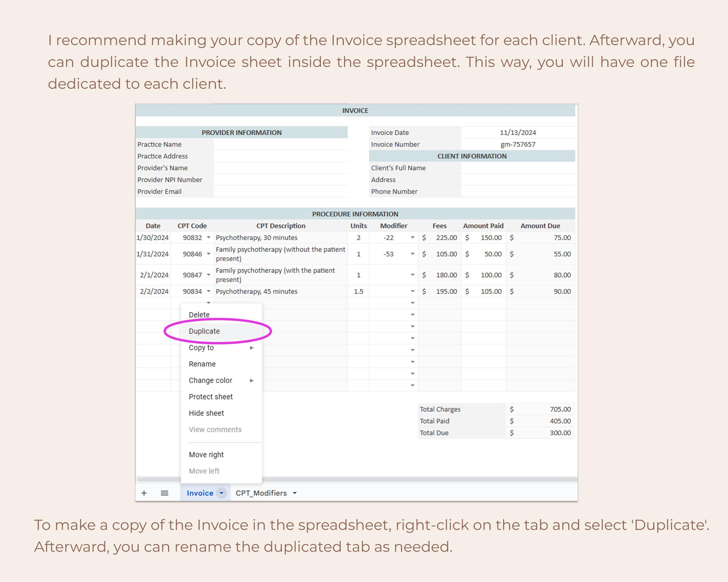This screenshot has height=582, width=728.
Task: Expand the Copy to submenu
Action: 201,347
